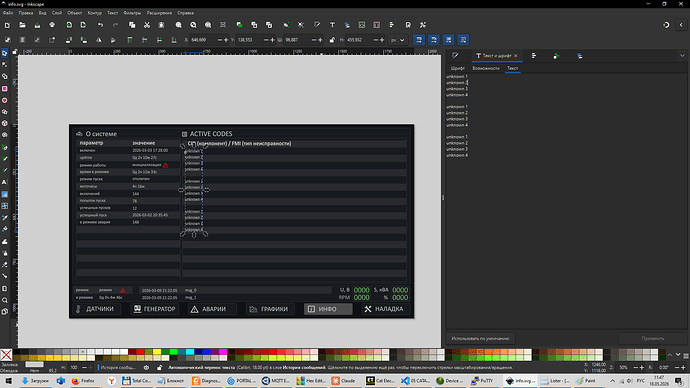Toggle the current layer lock icon
This screenshot has height=388, width=690.
159,367
